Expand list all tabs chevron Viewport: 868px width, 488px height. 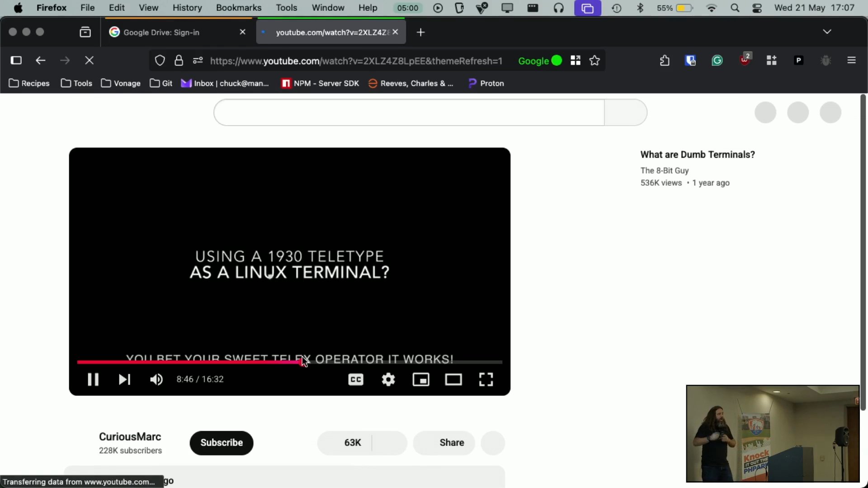tap(827, 32)
